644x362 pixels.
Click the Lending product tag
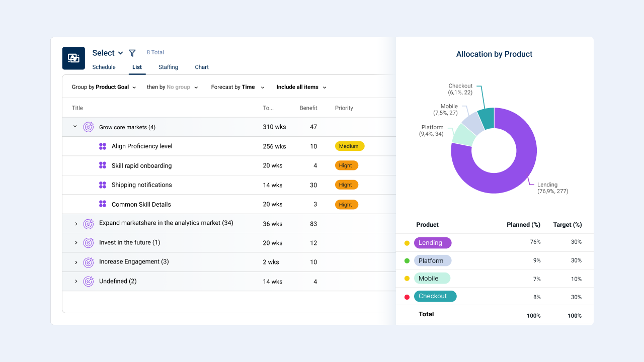[x=433, y=243]
